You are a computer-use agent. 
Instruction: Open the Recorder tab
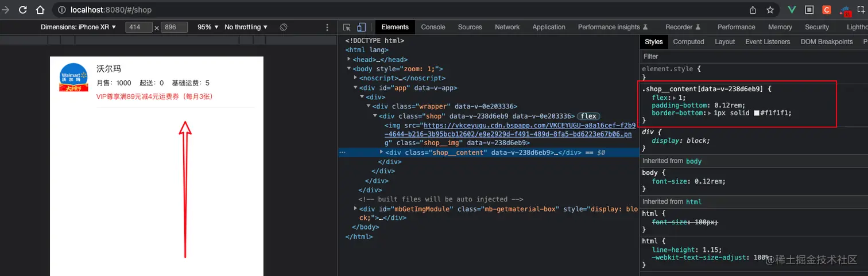(683, 27)
